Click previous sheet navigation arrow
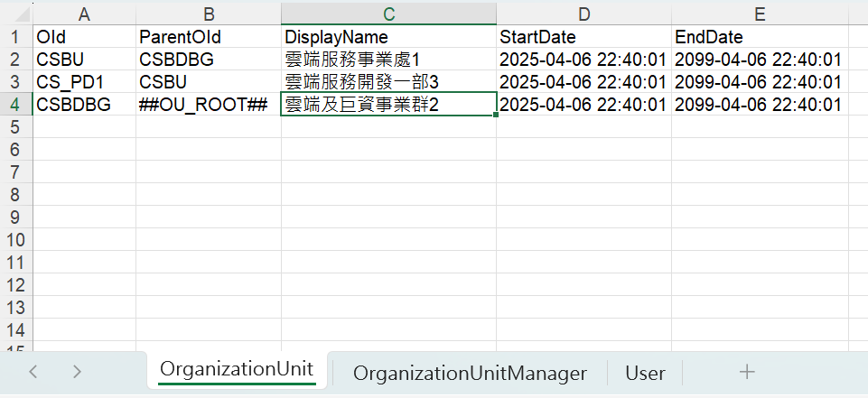Image resolution: width=868 pixels, height=398 pixels. tap(33, 372)
